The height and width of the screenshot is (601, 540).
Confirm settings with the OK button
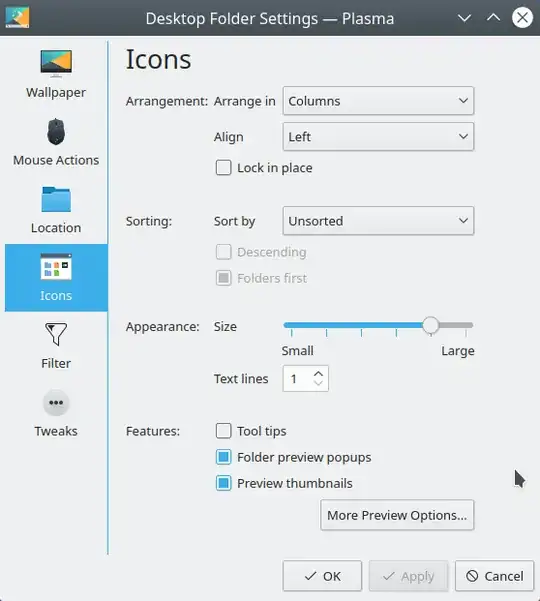pos(322,576)
